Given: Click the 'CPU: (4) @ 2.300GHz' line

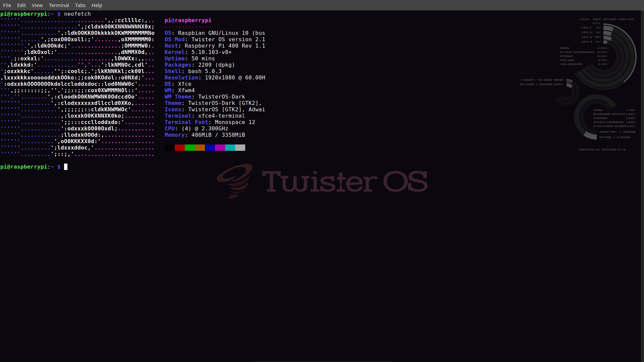Looking at the screenshot, I should pyautogui.click(x=197, y=129).
